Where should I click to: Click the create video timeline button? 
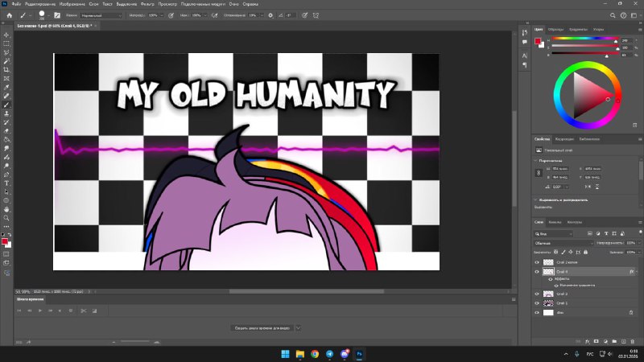(x=262, y=328)
